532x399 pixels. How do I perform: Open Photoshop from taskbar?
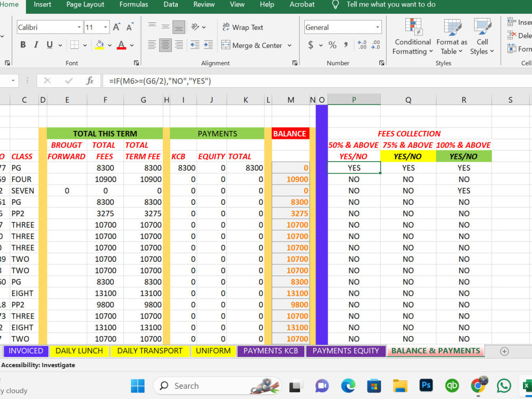pyautogui.click(x=426, y=386)
